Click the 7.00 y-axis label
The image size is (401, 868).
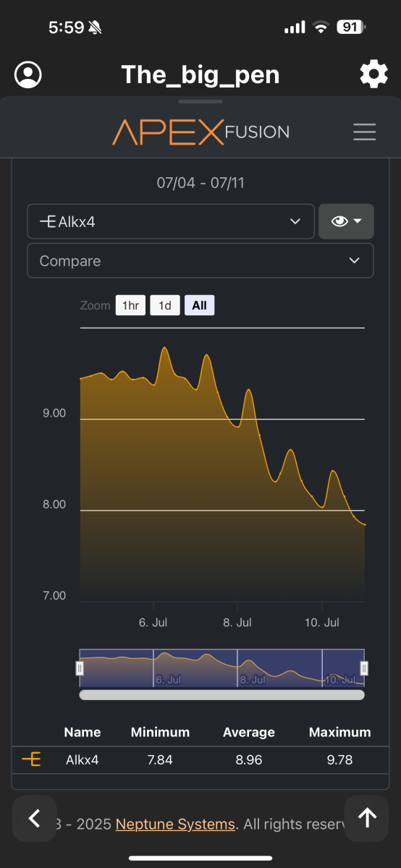[x=54, y=596]
